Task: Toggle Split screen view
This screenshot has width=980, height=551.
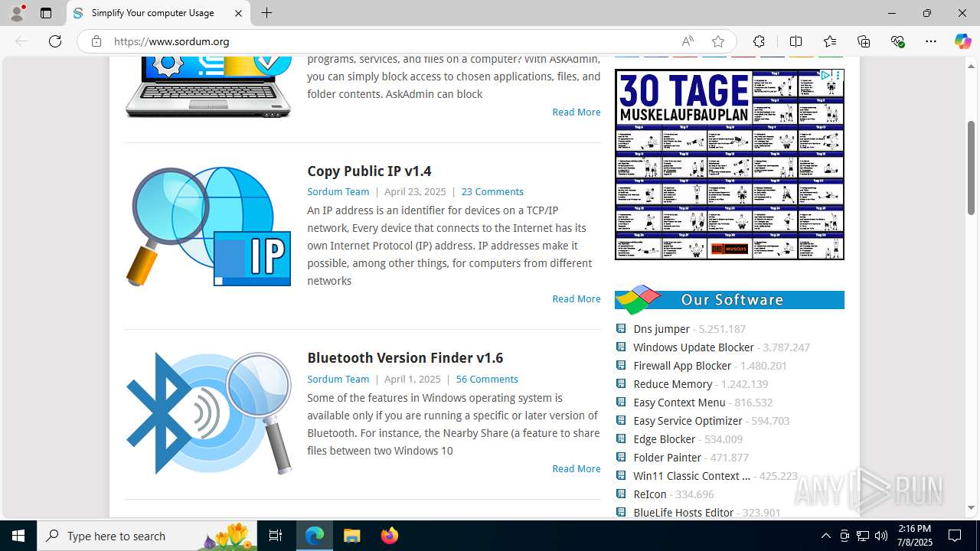Action: pyautogui.click(x=795, y=41)
